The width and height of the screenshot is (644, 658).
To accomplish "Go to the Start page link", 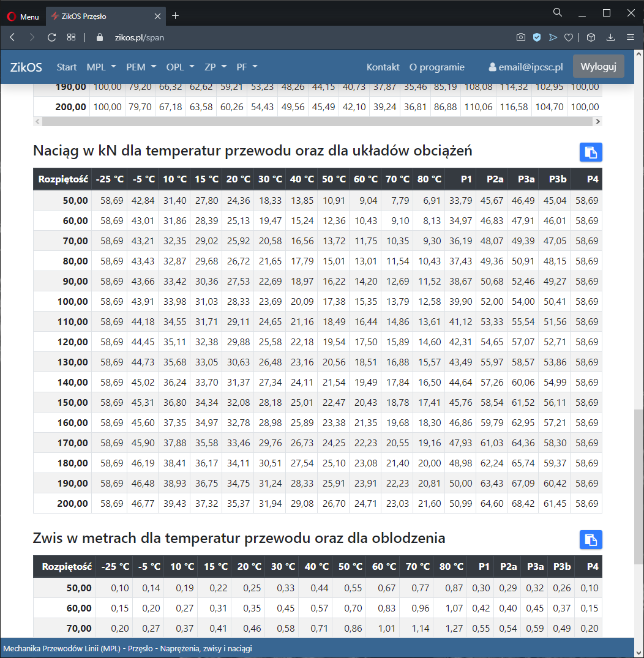I will tap(67, 67).
